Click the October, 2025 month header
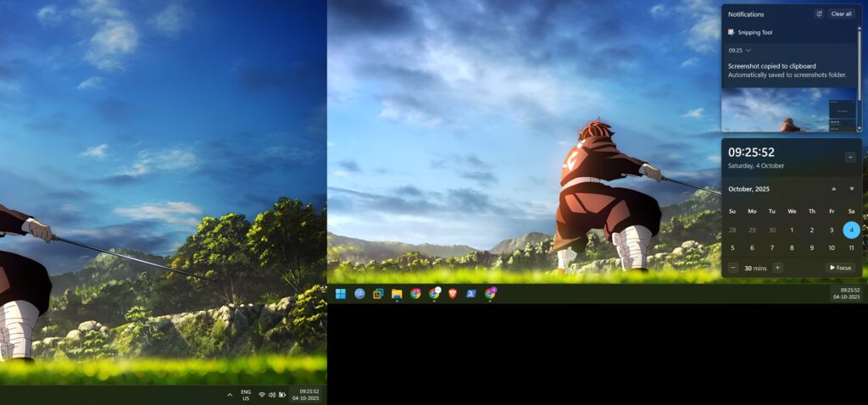This screenshot has width=868, height=405. coord(749,189)
